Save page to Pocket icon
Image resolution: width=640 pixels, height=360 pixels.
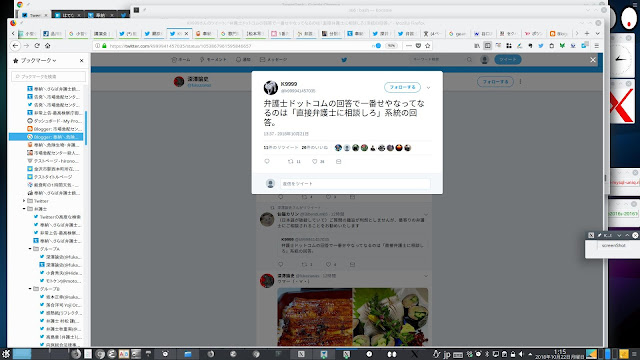pos(418,46)
